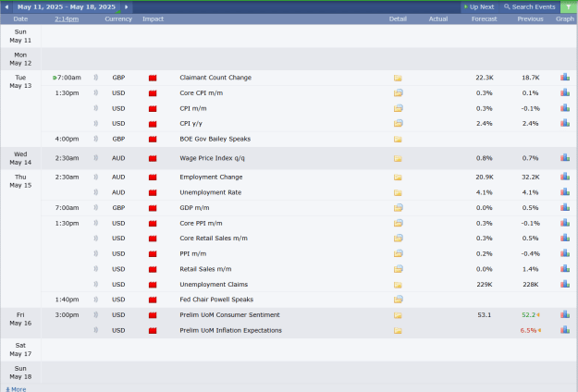Click the 229K forecast for Unemployment Claims
This screenshot has height=392, width=578.
click(485, 285)
